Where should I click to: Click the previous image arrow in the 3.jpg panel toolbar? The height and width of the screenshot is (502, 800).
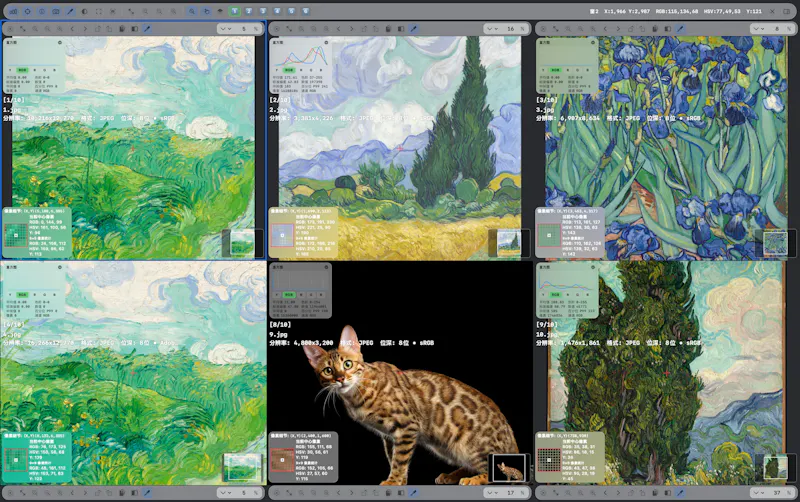click(605, 29)
